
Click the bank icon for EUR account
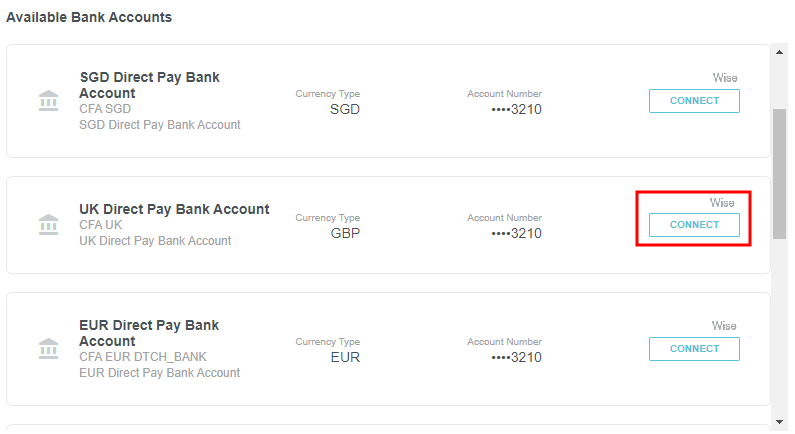pos(48,349)
